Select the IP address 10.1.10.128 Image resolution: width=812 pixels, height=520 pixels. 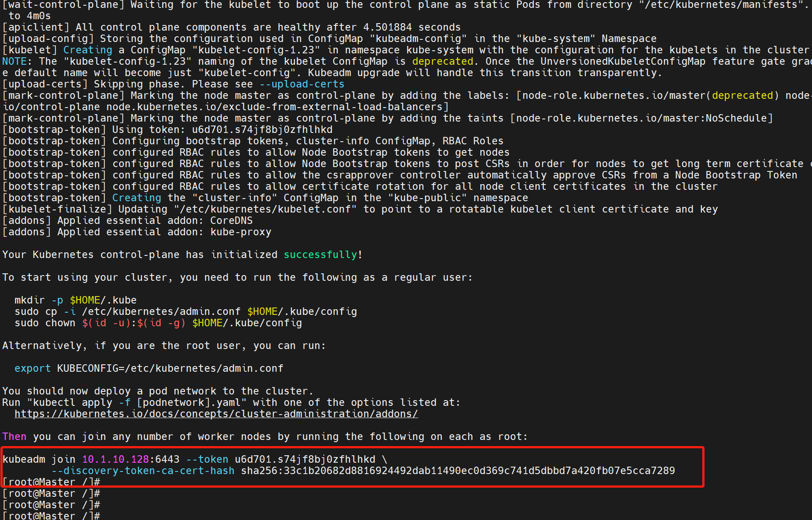coord(115,459)
